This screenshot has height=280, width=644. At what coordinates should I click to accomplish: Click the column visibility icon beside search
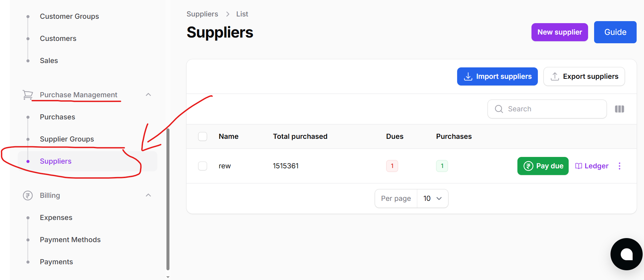[x=619, y=109]
